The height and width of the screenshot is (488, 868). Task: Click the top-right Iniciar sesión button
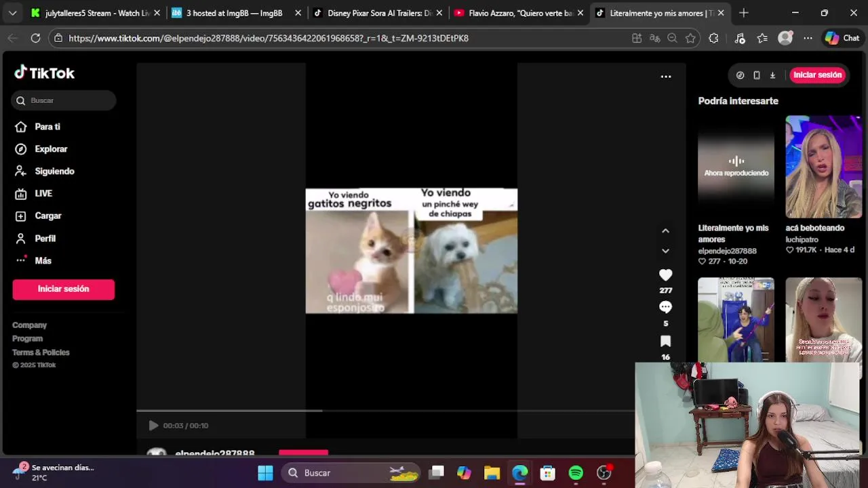pyautogui.click(x=818, y=75)
